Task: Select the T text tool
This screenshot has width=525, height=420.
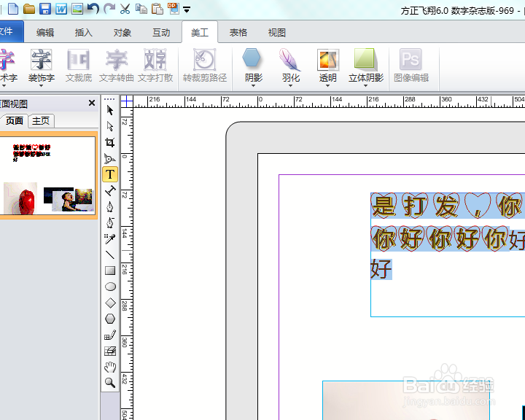Action: pos(110,174)
